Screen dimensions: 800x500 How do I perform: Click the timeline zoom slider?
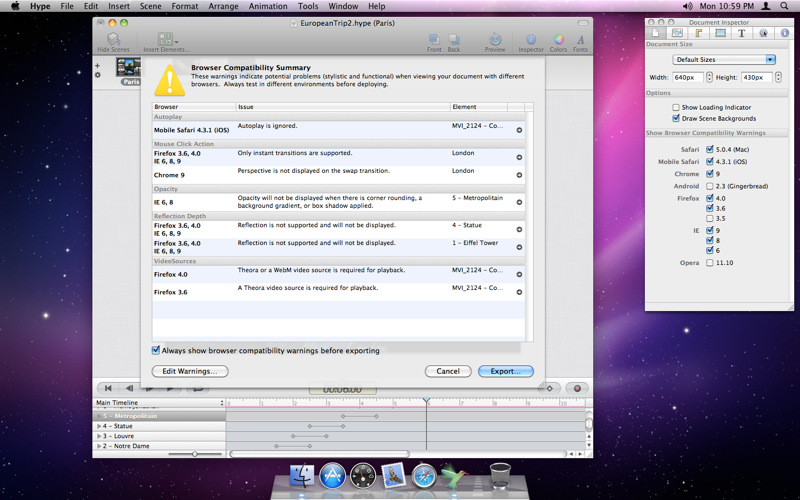(x=195, y=454)
